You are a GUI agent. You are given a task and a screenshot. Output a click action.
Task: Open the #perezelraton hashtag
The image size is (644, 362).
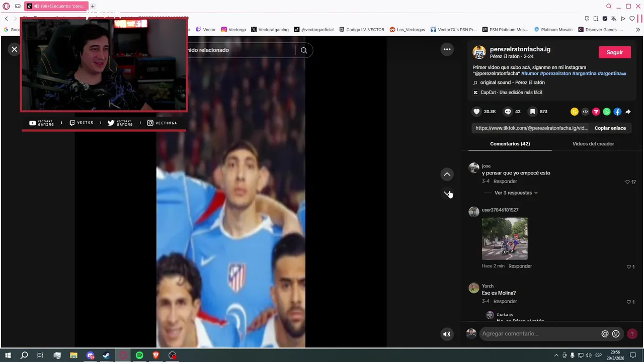(555, 73)
